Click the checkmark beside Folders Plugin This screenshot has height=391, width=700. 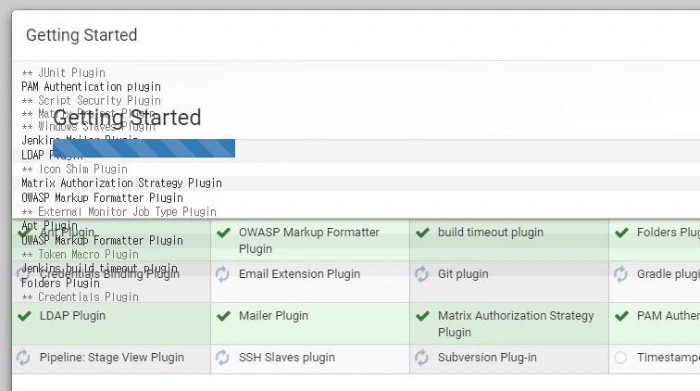pos(621,233)
